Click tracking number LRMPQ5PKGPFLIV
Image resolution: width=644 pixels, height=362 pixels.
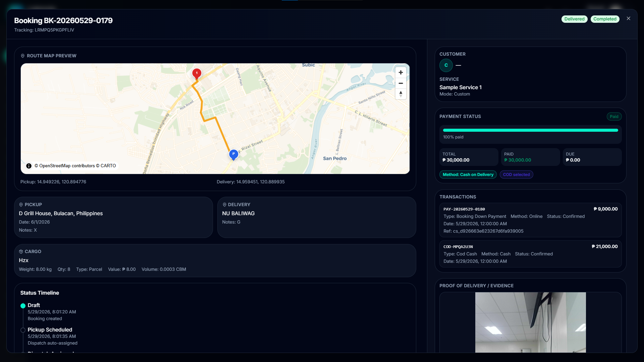[x=54, y=30]
